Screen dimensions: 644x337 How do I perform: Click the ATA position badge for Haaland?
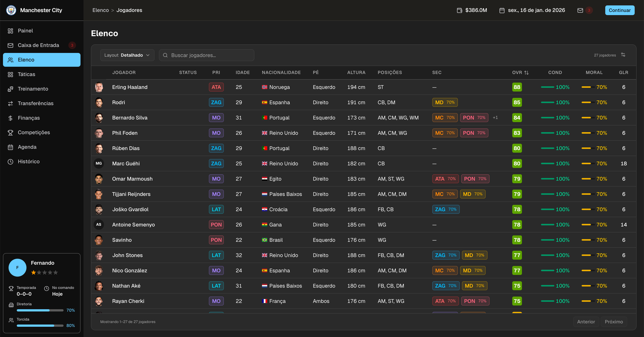(x=216, y=87)
